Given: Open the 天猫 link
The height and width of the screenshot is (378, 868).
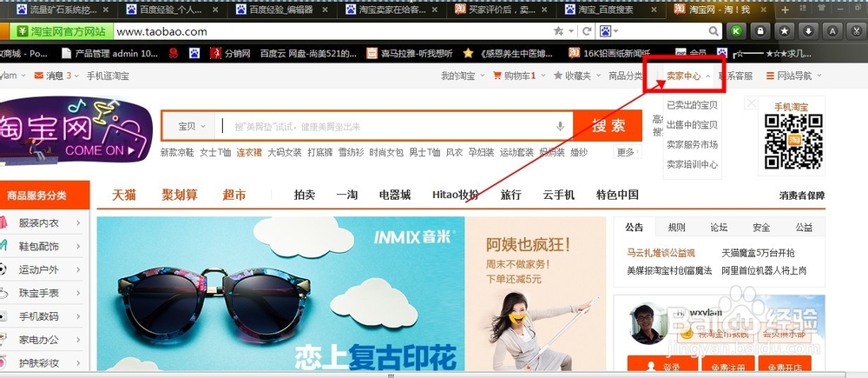Looking at the screenshot, I should 124,196.
